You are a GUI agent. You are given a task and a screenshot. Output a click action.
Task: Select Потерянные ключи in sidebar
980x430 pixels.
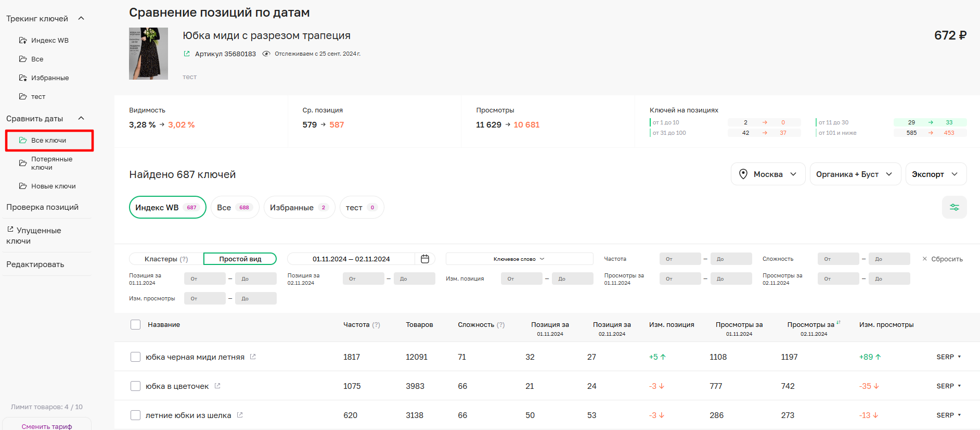pyautogui.click(x=51, y=163)
